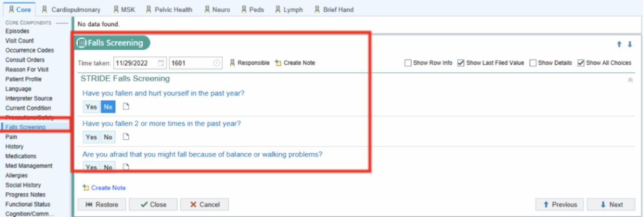Uncheck the Show All Choices checkbox
644x217 pixels.
click(x=581, y=63)
